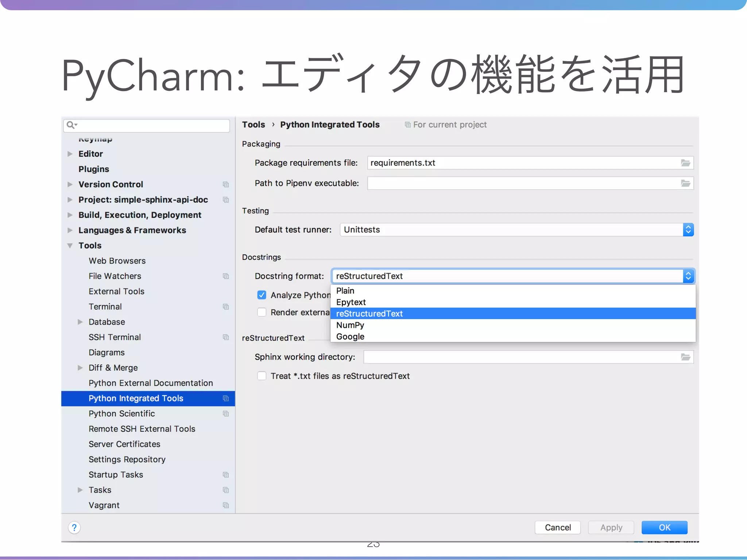Expand the Database node
The image size is (747, 560).
click(80, 322)
